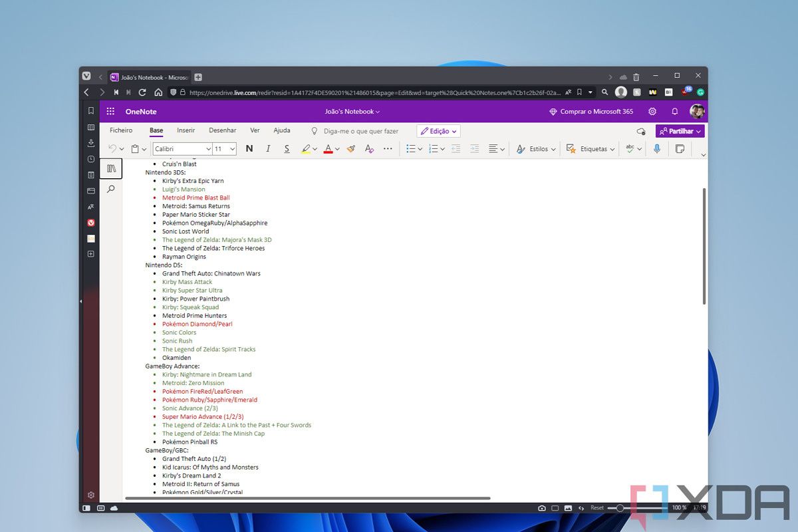
Task: Click the search magnifier in OneNote sidebar
Action: click(x=111, y=189)
